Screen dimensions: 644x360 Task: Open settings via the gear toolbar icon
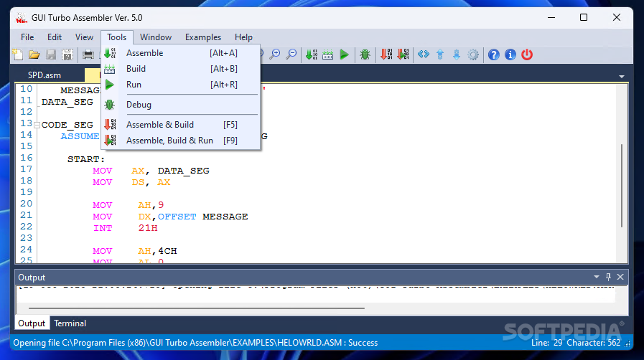pyautogui.click(x=473, y=54)
